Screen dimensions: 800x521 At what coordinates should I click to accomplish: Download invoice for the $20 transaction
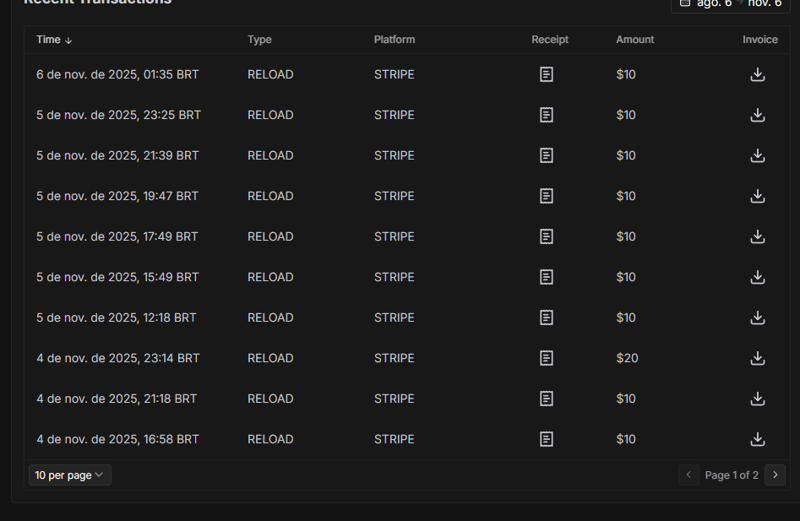pos(758,358)
